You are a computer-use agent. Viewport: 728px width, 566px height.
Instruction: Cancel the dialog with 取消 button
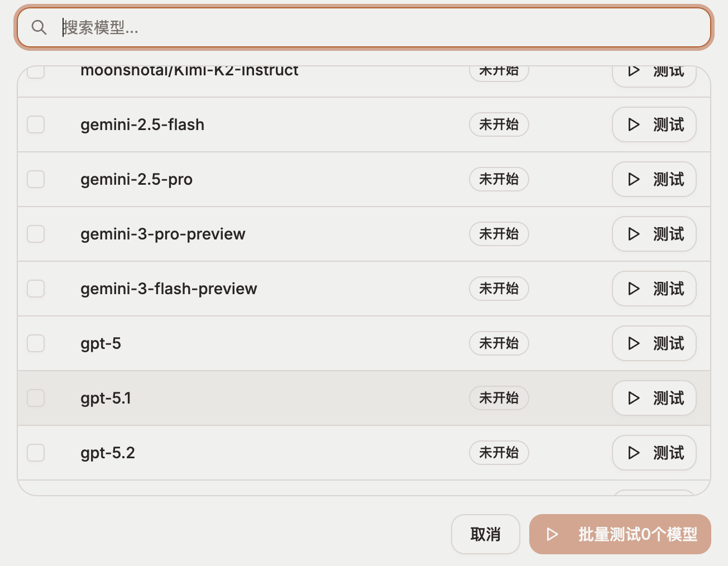pyautogui.click(x=485, y=534)
